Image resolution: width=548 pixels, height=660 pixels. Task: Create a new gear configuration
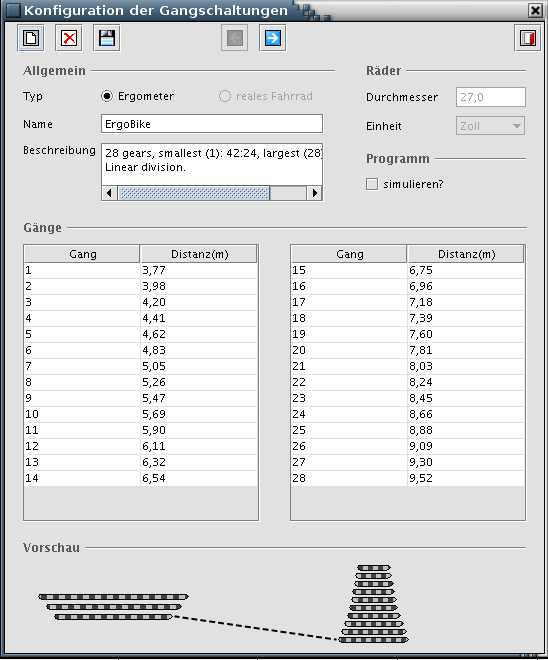pyautogui.click(x=31, y=38)
